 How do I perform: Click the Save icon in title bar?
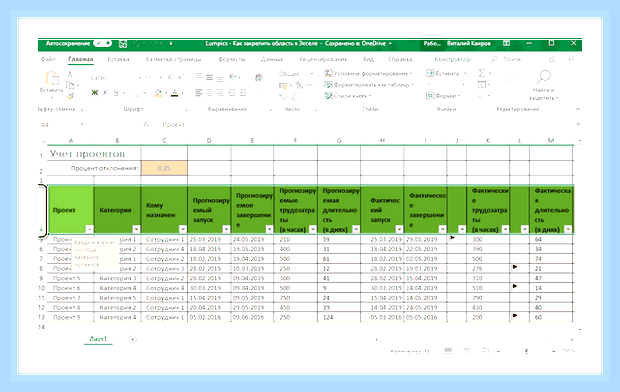coord(123,44)
